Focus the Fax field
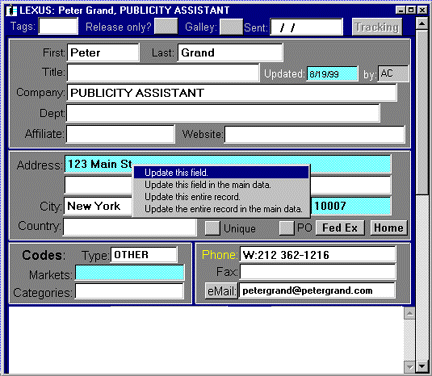 (x=317, y=272)
